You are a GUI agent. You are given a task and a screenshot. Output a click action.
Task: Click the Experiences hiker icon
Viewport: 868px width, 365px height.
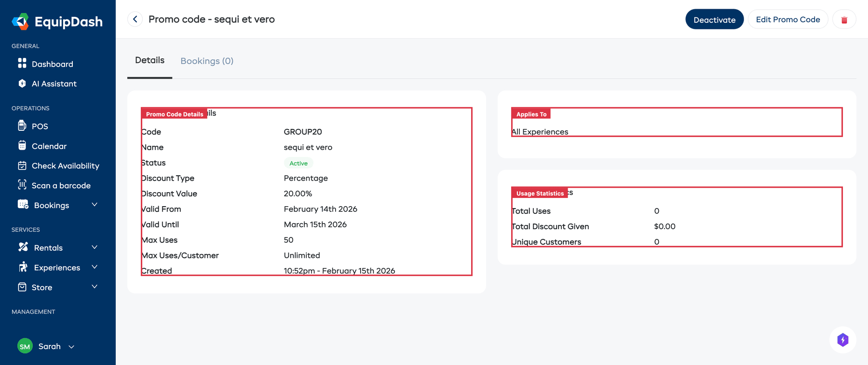coord(23,267)
